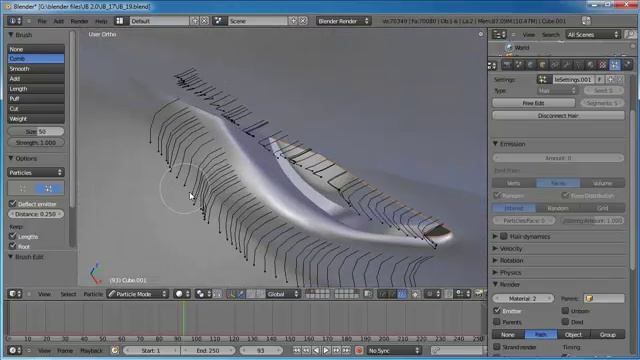Viewport: 640px width, 360px height.
Task: Jump to the timeline end frame
Action: point(346,350)
